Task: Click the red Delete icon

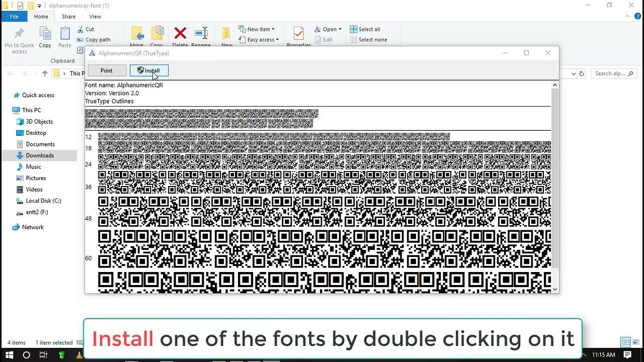Action: pos(180,33)
